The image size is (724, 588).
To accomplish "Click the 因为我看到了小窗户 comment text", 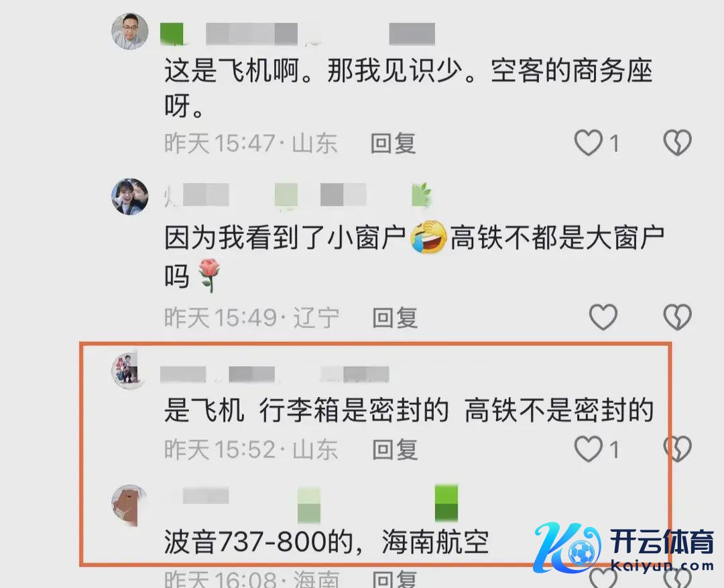I will 414,257.
